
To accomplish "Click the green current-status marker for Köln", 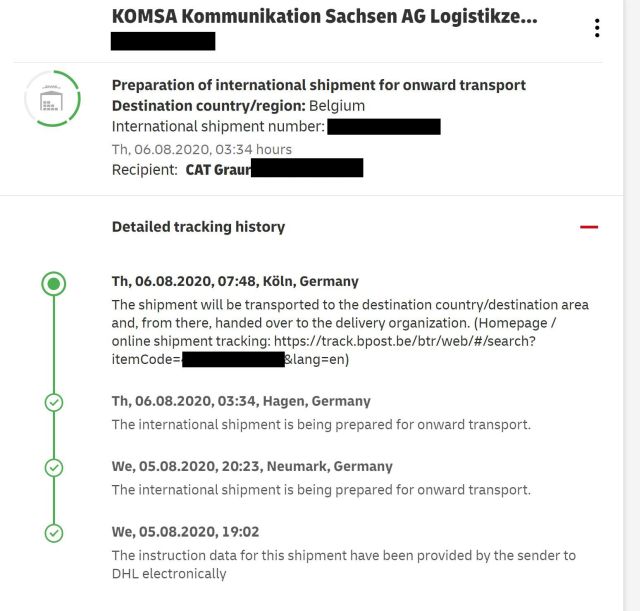I will pyautogui.click(x=54, y=284).
